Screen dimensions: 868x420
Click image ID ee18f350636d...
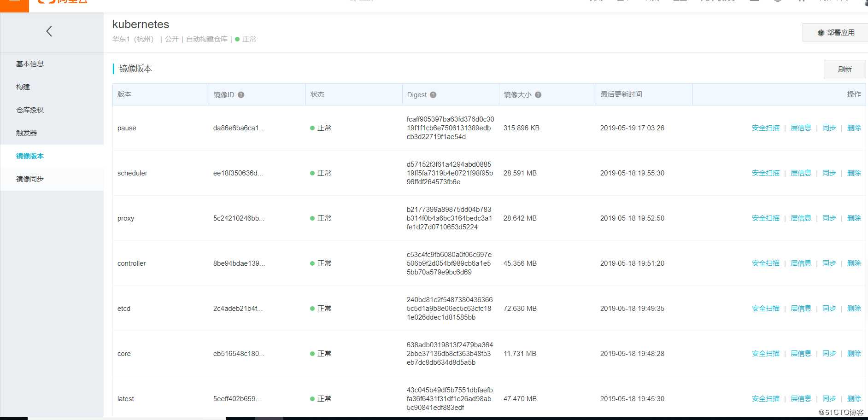[238, 173]
